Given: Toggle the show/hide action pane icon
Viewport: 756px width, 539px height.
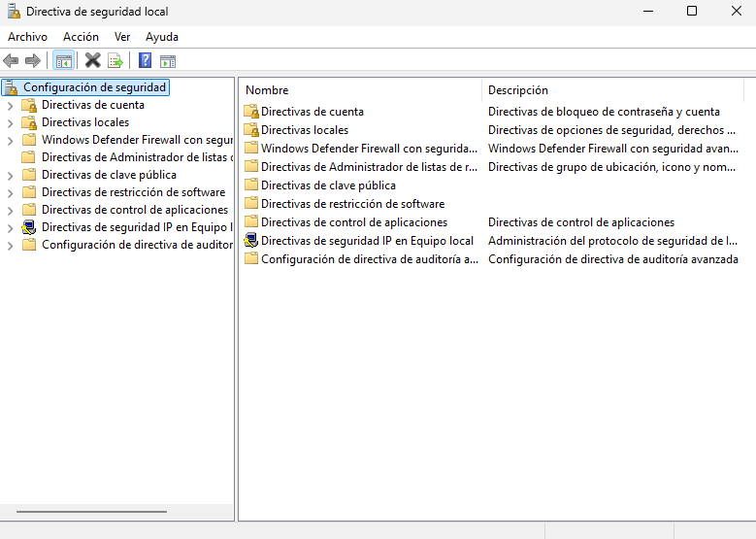Looking at the screenshot, I should tap(168, 60).
